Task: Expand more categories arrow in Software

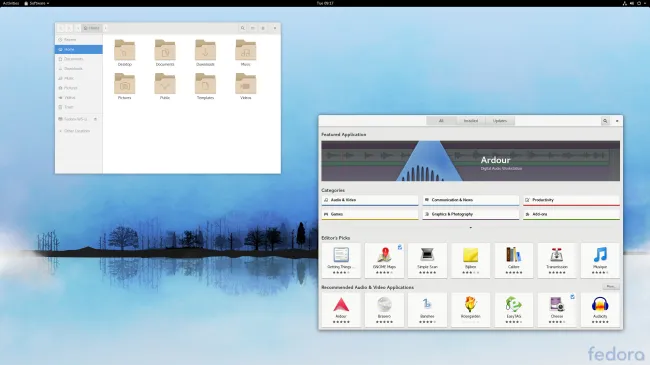Action: (471, 228)
